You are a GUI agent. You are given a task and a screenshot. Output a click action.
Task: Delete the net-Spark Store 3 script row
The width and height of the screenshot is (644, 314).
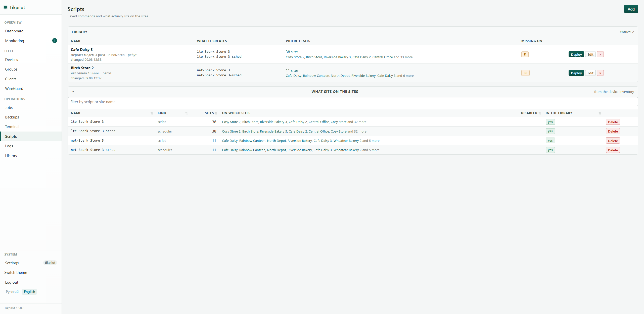613,141
